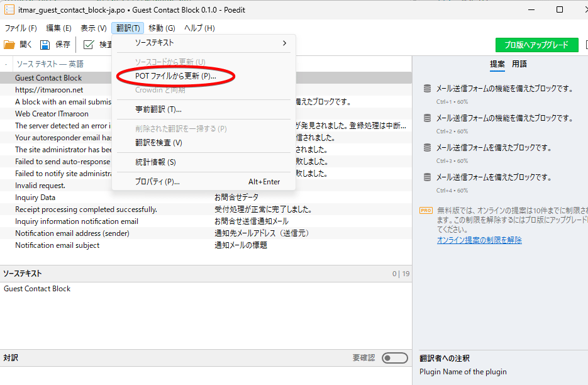Click the open folder icon in toolbar
This screenshot has height=385, width=588.
9,45
